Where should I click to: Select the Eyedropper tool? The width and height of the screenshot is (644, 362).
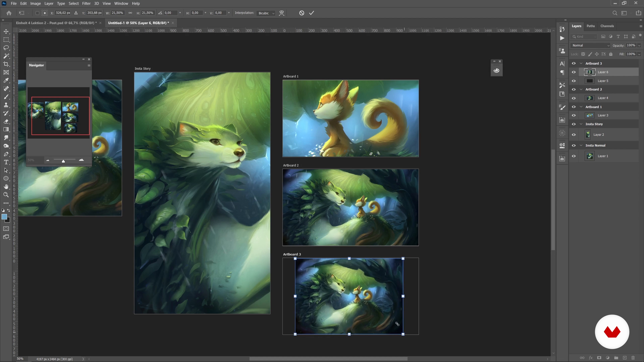coord(6,80)
